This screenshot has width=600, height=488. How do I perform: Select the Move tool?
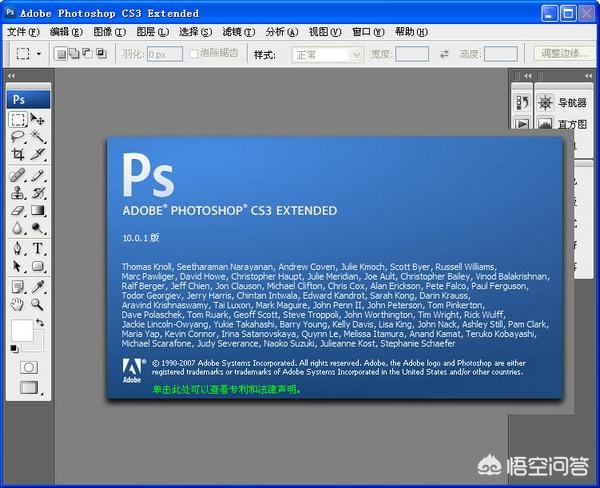[x=38, y=120]
